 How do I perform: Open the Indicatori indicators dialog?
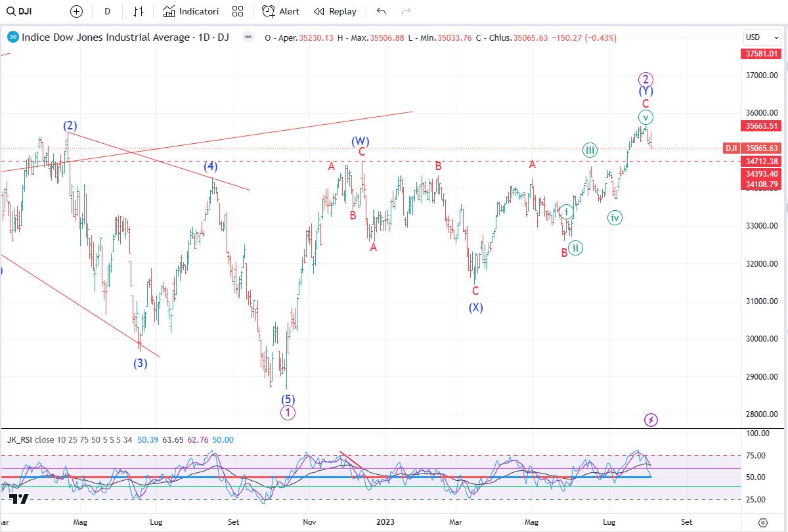191,11
